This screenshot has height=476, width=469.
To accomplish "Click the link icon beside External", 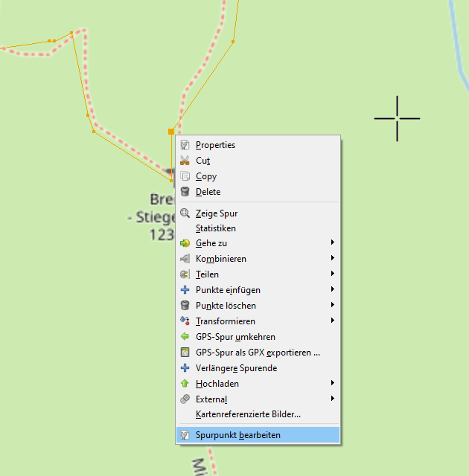I will (x=185, y=399).
